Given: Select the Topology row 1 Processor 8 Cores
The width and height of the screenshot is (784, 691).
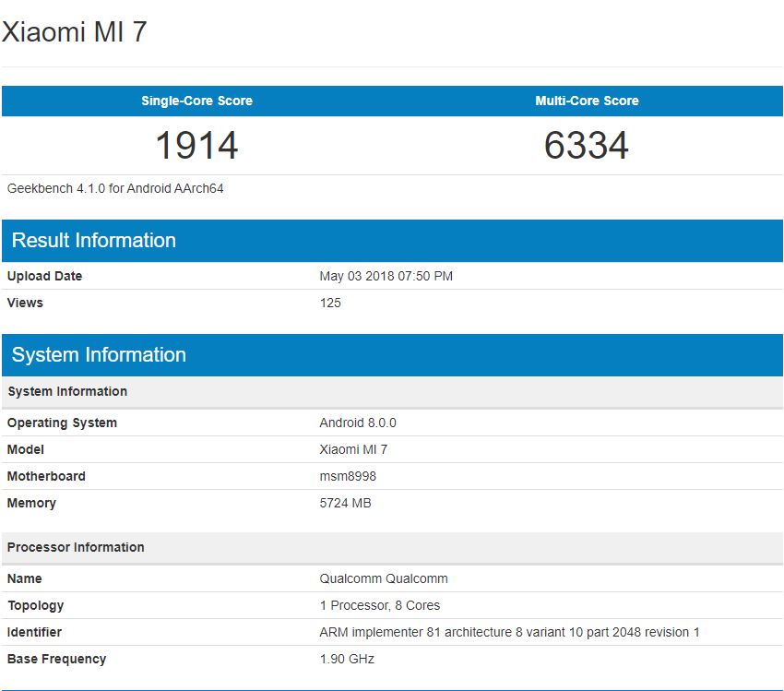Looking at the screenshot, I should [x=383, y=605].
